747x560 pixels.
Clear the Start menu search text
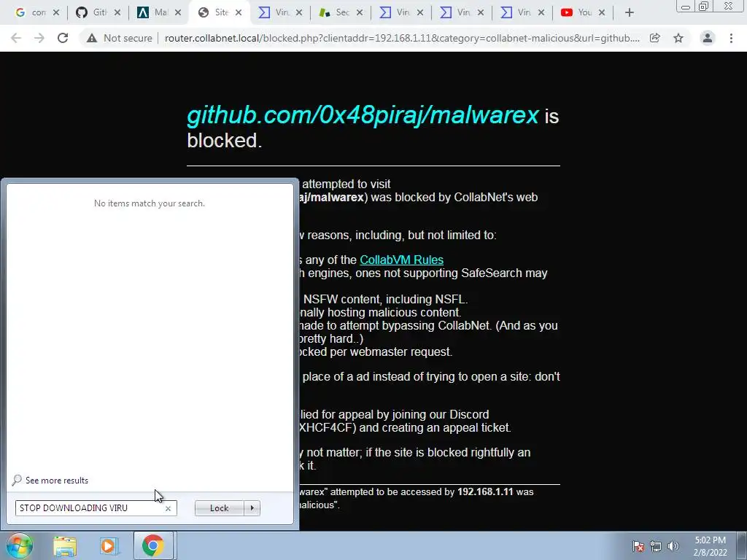pyautogui.click(x=168, y=508)
